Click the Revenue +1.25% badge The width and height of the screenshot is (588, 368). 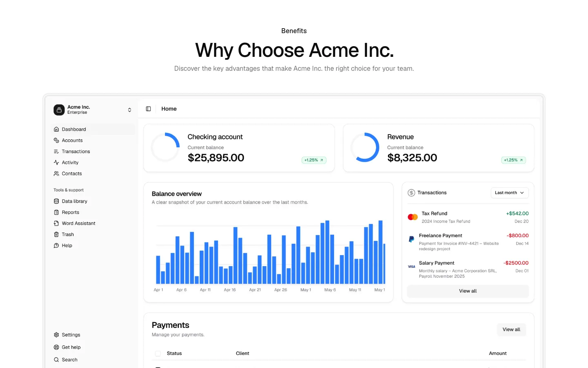513,160
